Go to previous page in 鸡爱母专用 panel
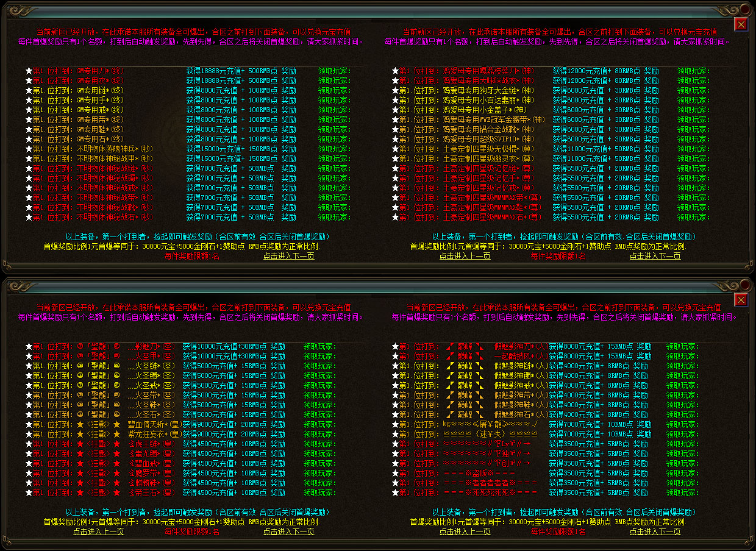756x551 pixels. (x=465, y=257)
